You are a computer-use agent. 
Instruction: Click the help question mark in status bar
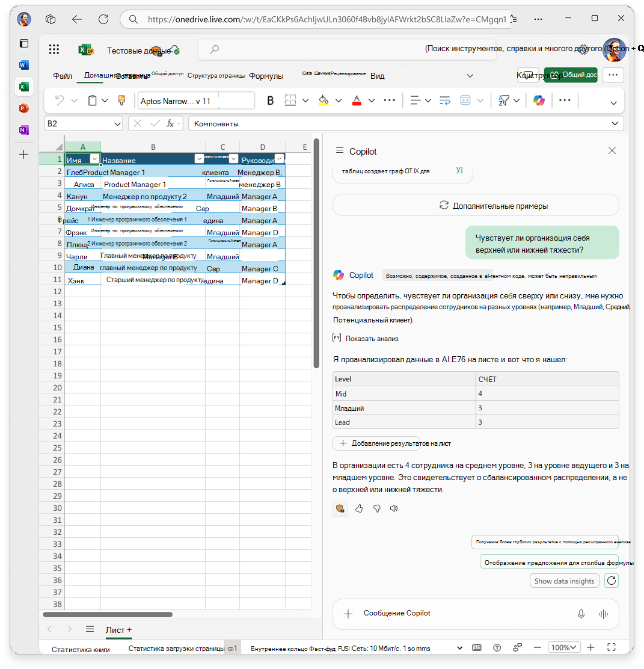[497, 648]
